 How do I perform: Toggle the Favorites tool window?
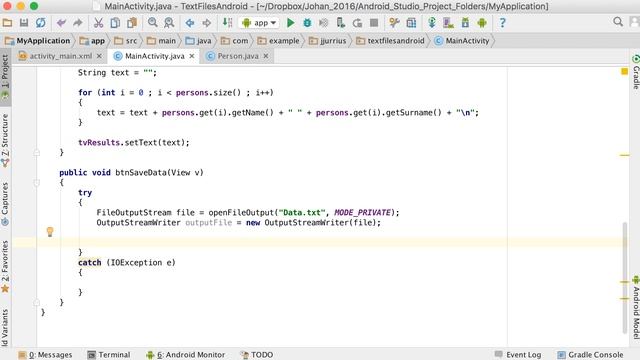pyautogui.click(x=5, y=267)
